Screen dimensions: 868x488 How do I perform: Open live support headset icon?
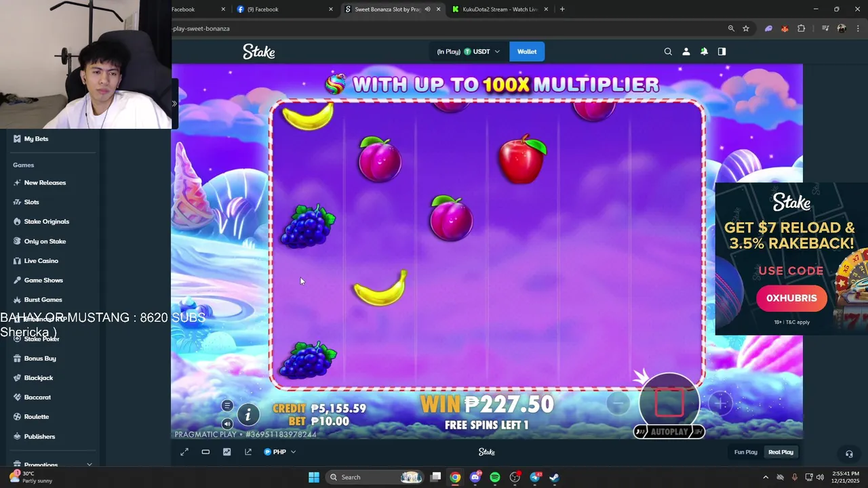tap(848, 453)
